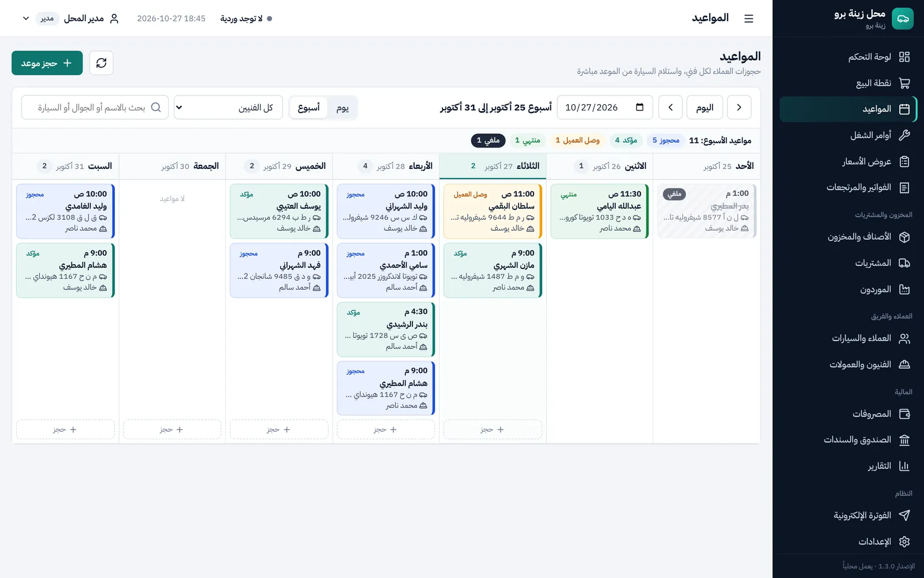924x578 pixels.
Task: Click the نقطة البيع cart icon
Action: point(904,83)
